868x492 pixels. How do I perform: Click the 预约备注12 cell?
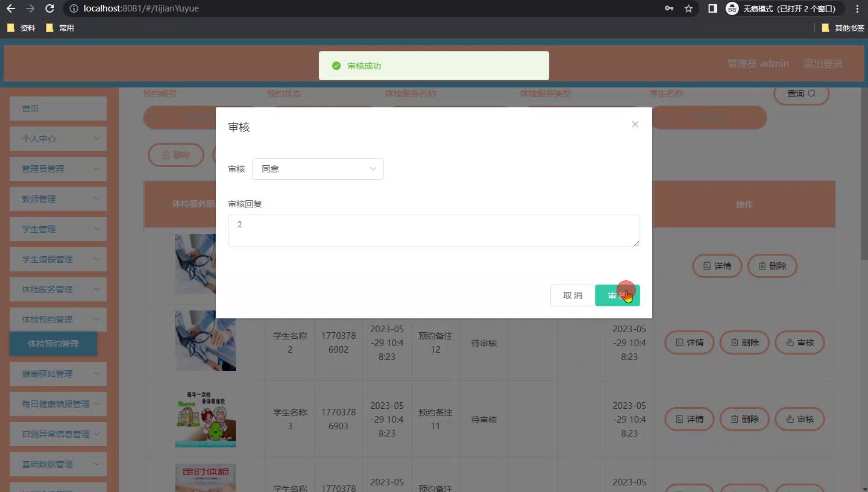pos(435,342)
